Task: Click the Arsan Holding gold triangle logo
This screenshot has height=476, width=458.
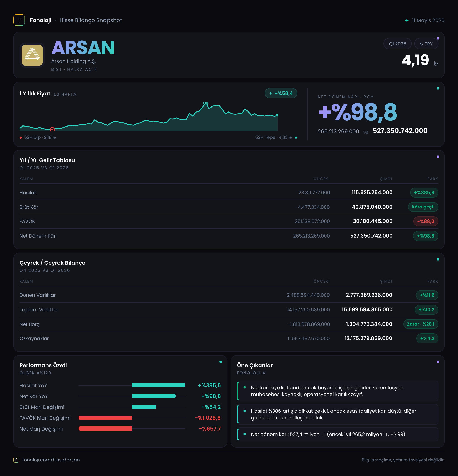Action: click(x=32, y=55)
